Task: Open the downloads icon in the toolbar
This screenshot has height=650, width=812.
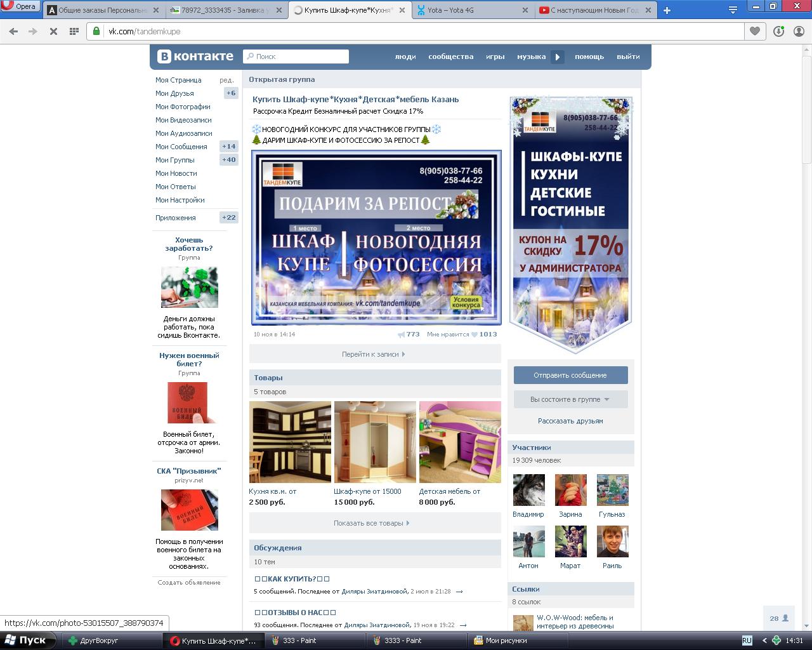Action: [779, 31]
